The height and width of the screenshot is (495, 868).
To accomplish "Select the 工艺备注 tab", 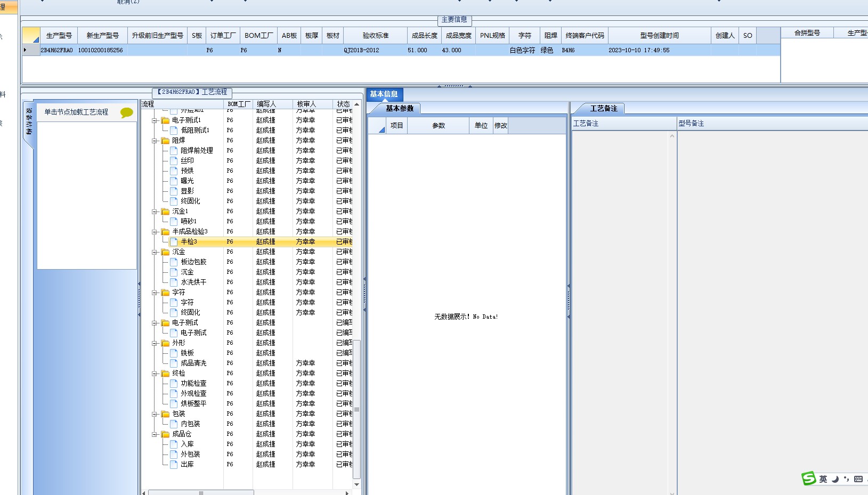I will point(604,108).
